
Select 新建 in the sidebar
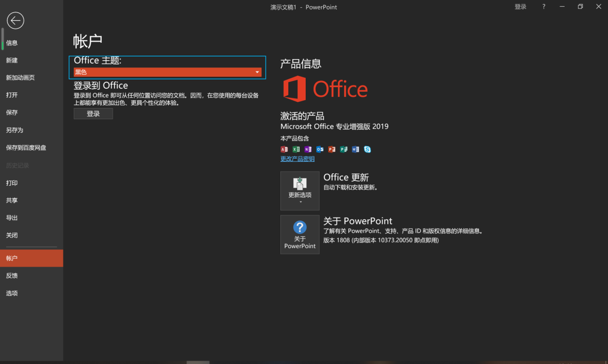pos(32,60)
